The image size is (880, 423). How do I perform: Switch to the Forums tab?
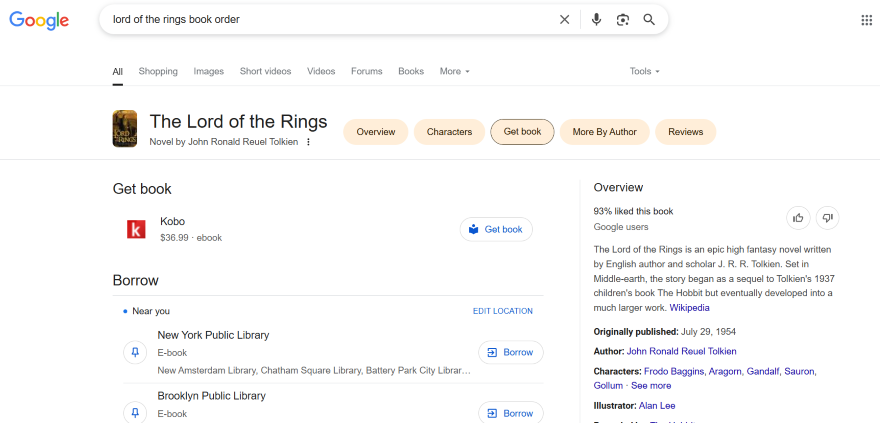(x=366, y=71)
